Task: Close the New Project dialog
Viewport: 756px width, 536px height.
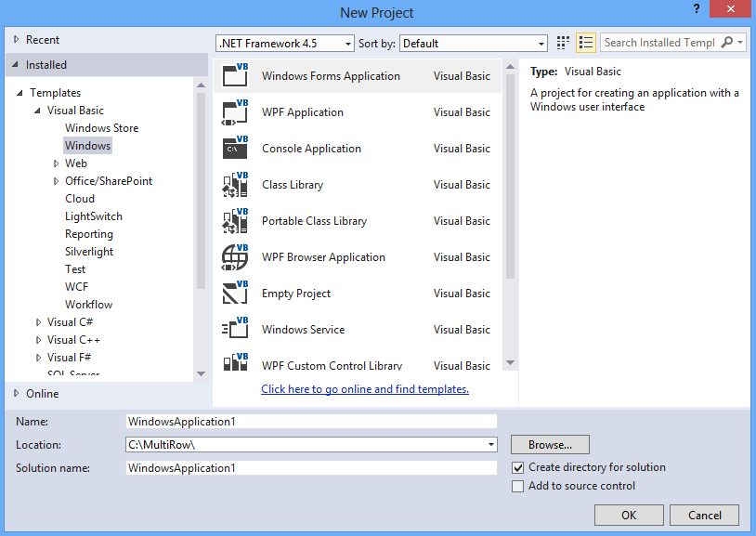Action: 730,8
